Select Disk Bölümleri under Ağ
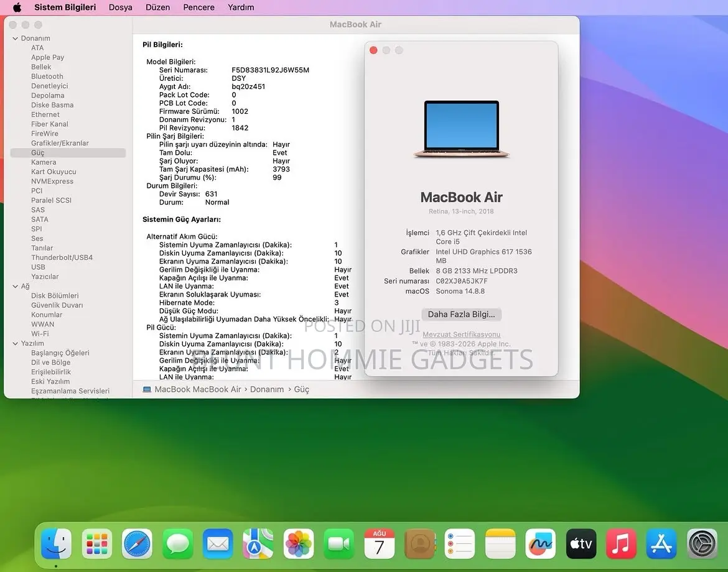The image size is (728, 572). [x=55, y=295]
